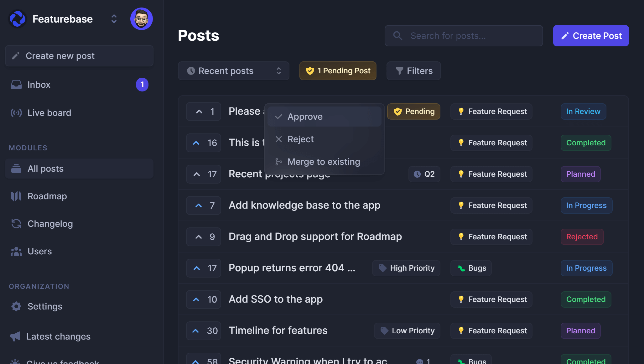
Task: Upvote the 'Add knowledge base to the app' post
Action: pyautogui.click(x=203, y=205)
